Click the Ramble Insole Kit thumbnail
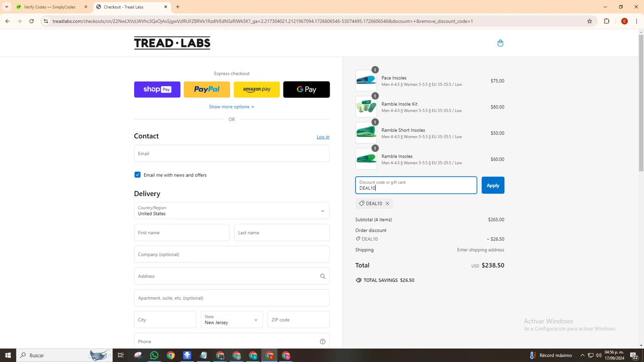This screenshot has height=362, width=644. click(366, 107)
